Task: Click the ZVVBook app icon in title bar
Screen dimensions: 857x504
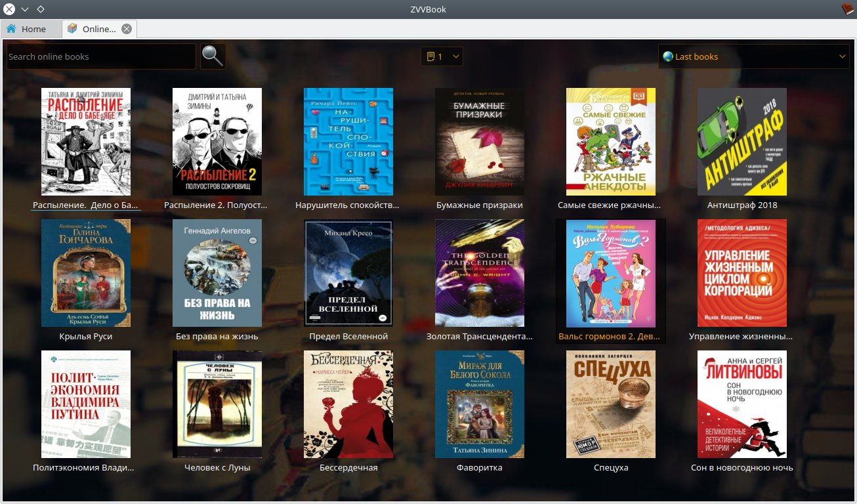Action: (x=848, y=9)
